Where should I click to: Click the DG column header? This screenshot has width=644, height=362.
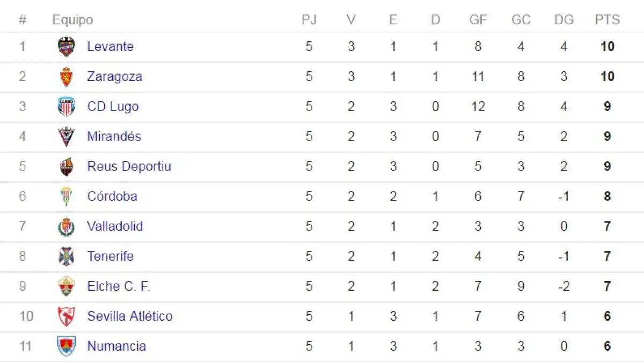[564, 20]
